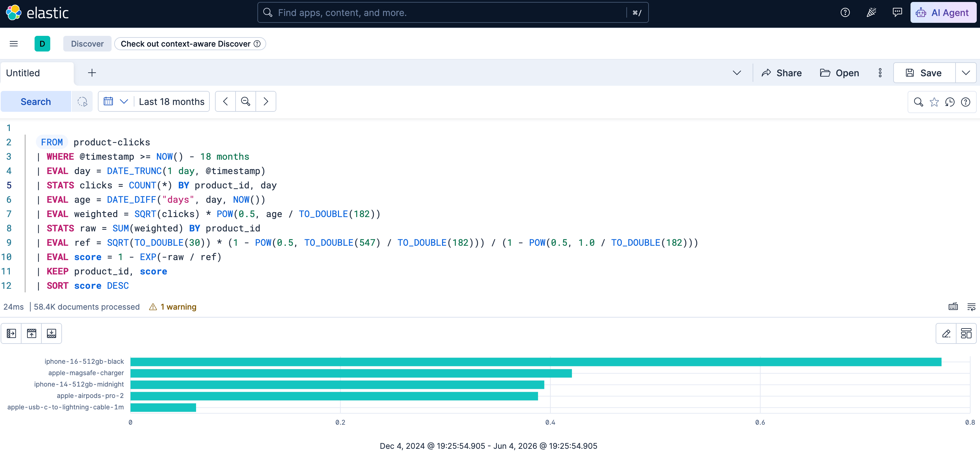Open keyboard shortcuts icon in editor footer
980x455 pixels.
click(953, 307)
